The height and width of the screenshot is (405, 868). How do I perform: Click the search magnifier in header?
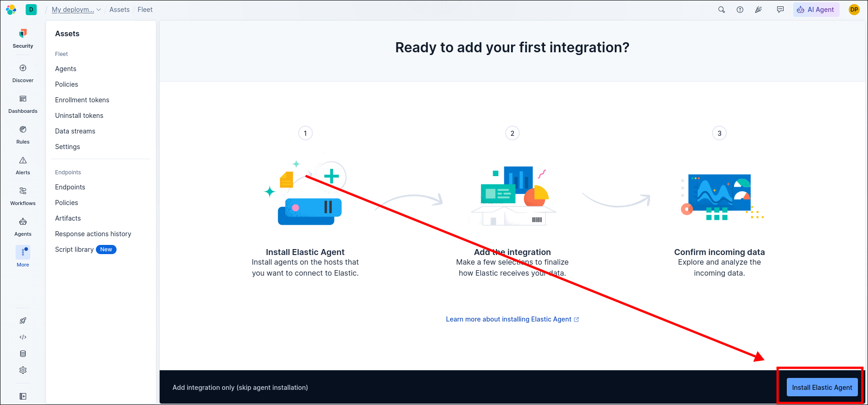(x=722, y=10)
